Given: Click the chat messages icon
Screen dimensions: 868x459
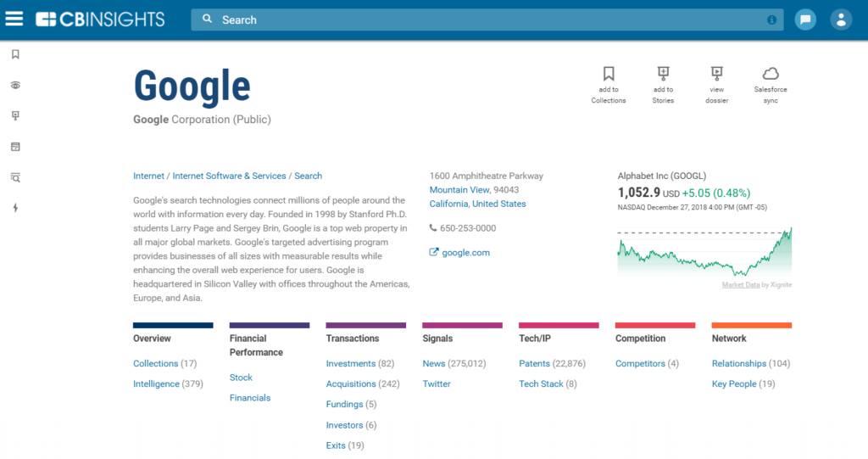Looking at the screenshot, I should [805, 20].
